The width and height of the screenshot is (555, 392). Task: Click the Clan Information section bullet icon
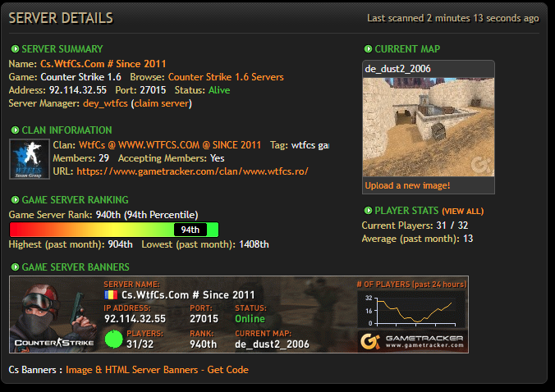point(14,130)
